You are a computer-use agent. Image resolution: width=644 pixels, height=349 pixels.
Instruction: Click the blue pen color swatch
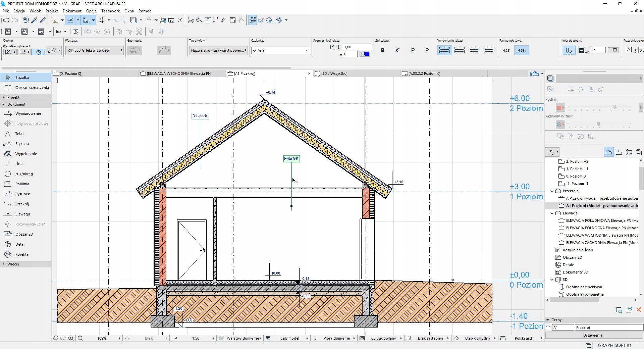(366, 54)
